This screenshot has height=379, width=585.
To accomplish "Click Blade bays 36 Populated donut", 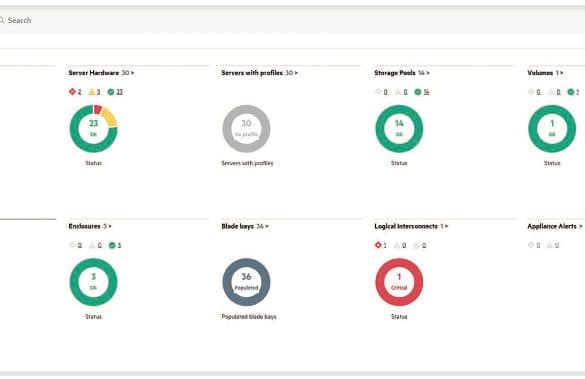I will [x=246, y=282].
